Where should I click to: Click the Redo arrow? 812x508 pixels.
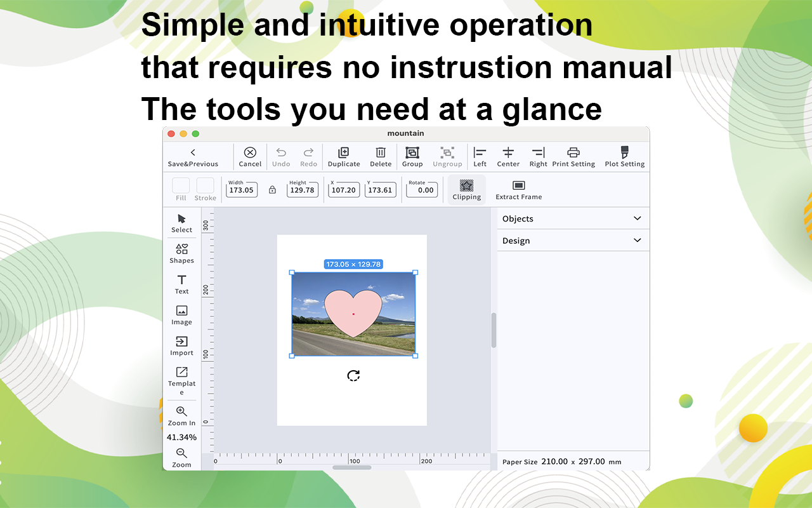(x=308, y=152)
